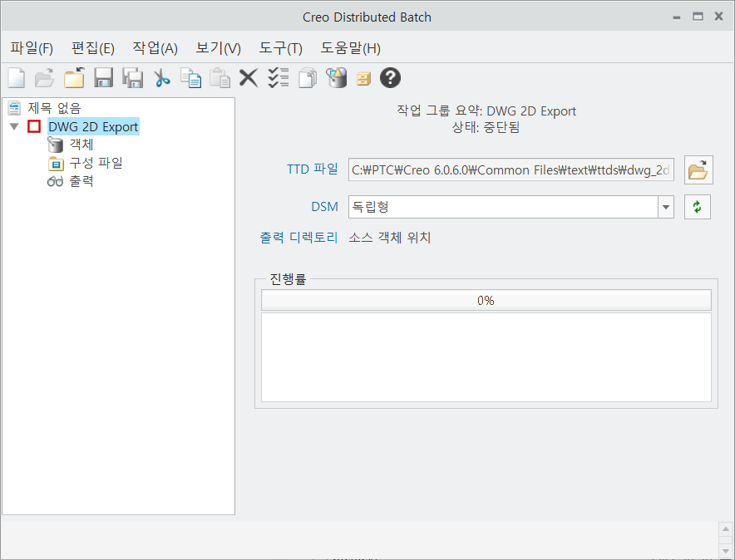Click the 상태: 중단됨 status text

click(x=486, y=127)
